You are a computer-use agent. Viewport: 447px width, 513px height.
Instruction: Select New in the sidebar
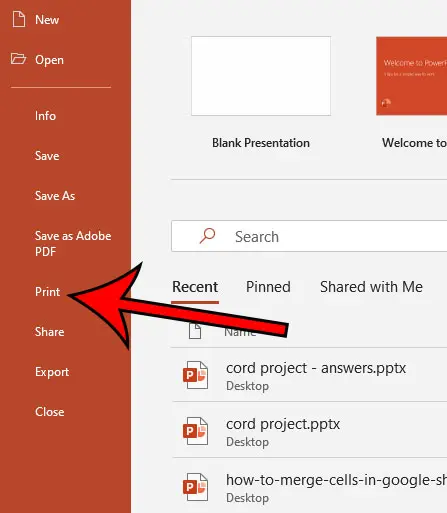click(x=47, y=20)
